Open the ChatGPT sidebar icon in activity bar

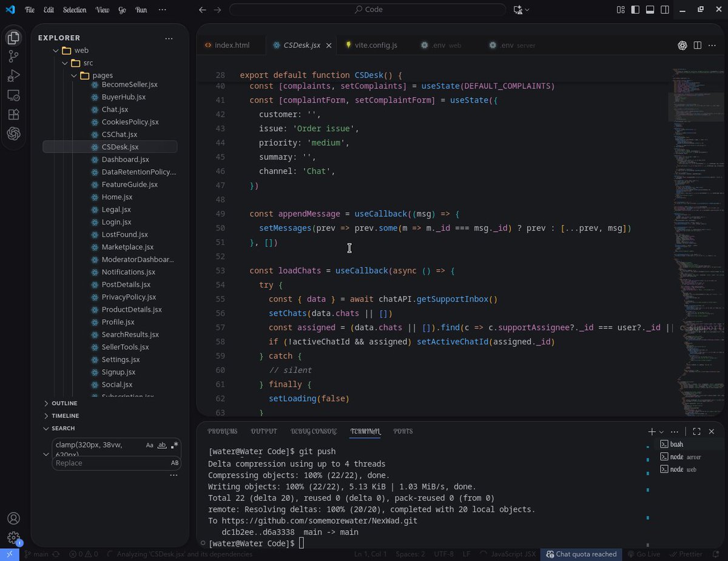(x=13, y=134)
